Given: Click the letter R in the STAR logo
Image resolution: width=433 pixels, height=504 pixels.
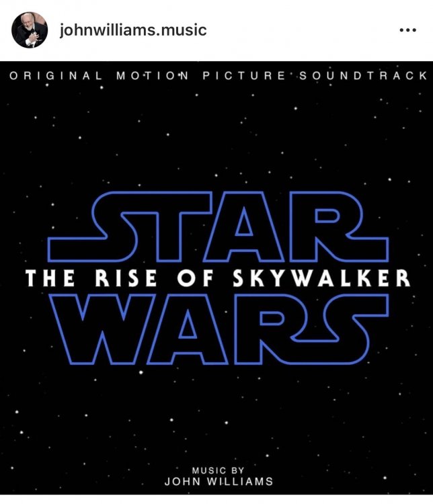Looking at the screenshot, I should click(338, 226).
